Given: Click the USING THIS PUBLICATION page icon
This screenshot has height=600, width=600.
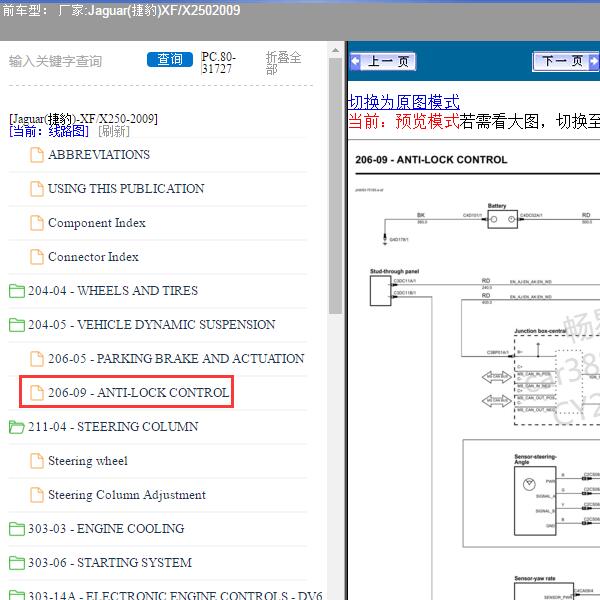Looking at the screenshot, I should [x=37, y=189].
